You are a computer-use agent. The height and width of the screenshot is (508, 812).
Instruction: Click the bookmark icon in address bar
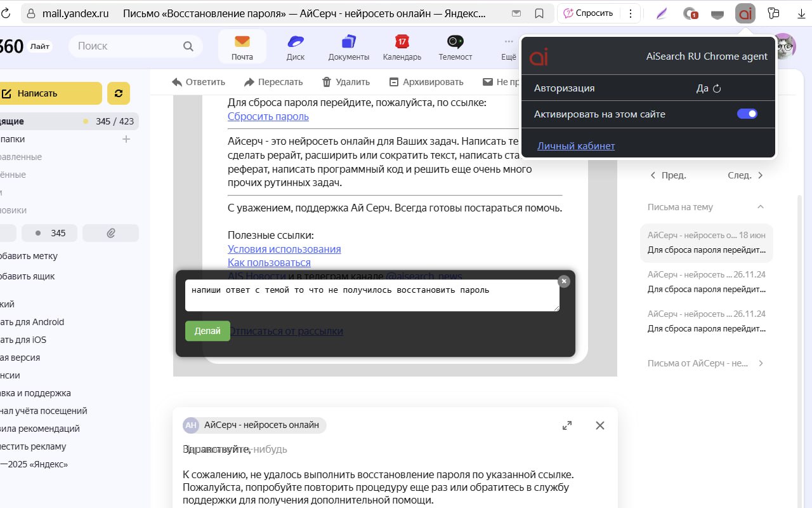click(x=539, y=13)
